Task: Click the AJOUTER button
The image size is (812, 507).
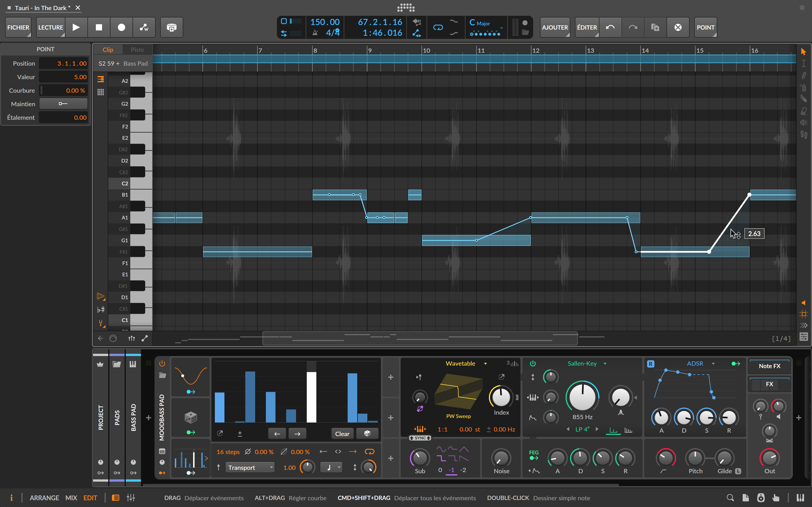Action: click(x=555, y=27)
